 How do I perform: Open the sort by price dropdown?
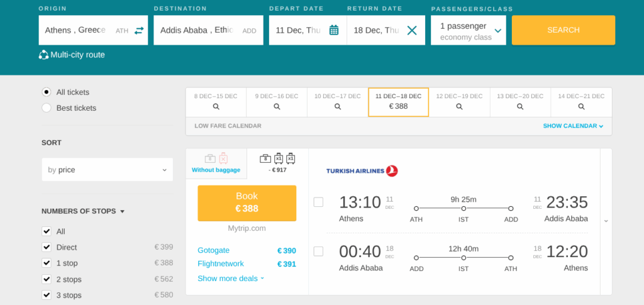point(107,170)
